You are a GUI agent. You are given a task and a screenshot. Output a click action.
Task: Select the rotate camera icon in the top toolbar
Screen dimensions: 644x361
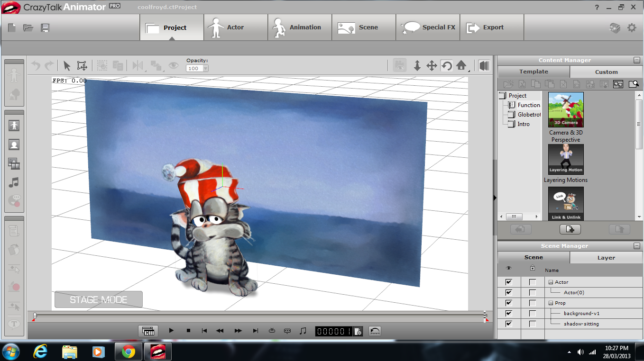click(x=446, y=65)
